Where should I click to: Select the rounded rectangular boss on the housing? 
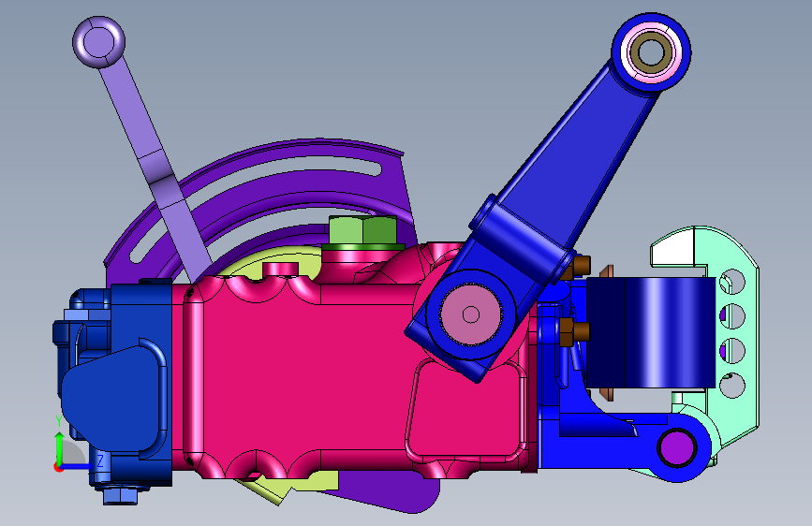point(466,412)
